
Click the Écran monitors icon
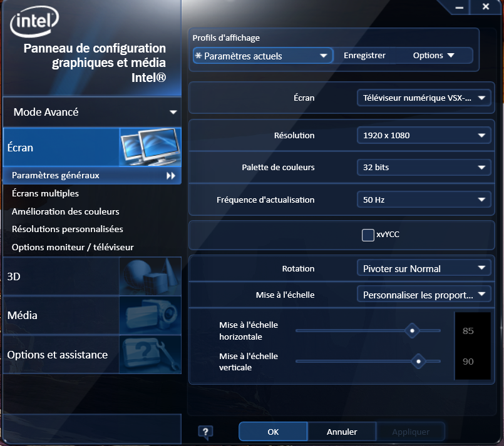(x=150, y=147)
